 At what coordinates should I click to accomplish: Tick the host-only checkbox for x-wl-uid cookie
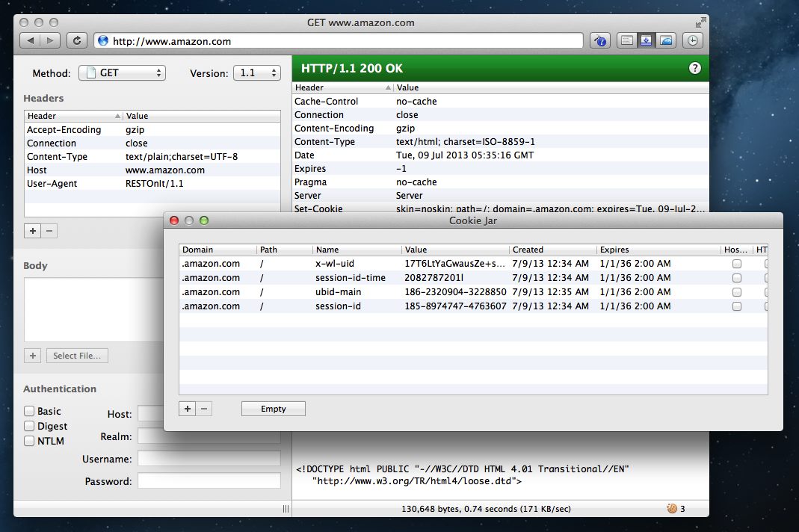[x=737, y=264]
